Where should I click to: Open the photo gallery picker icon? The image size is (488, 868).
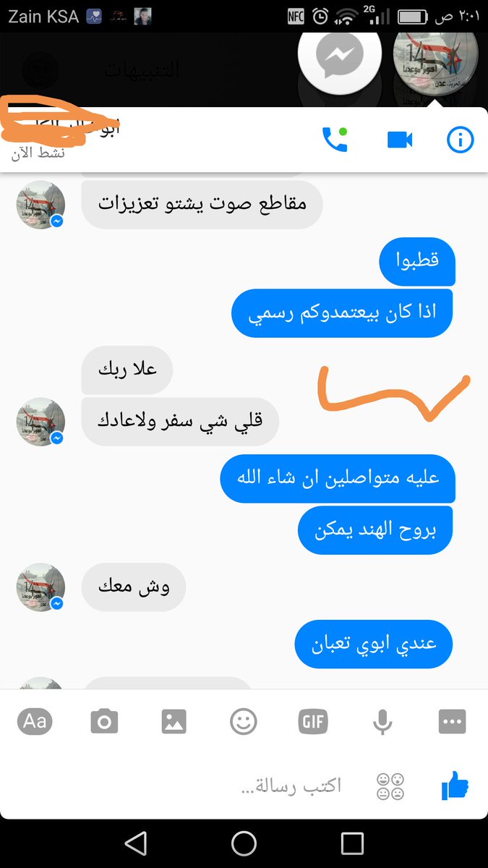174,721
